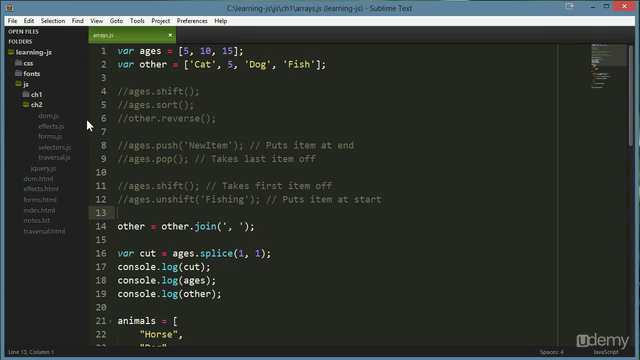Screen dimensions: 640x360
Task: Collapse the ch2 folder via its icon
Action: click(26, 104)
